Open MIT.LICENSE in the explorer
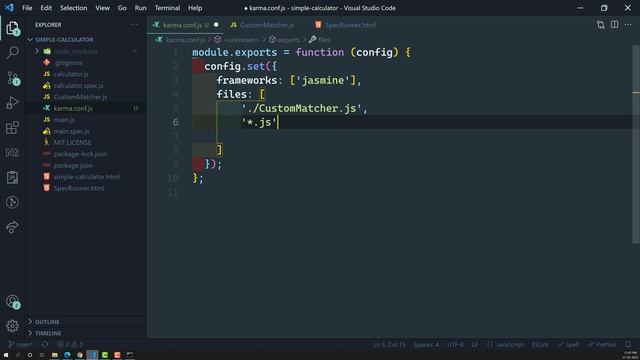Image resolution: width=640 pixels, height=360 pixels. pyautogui.click(x=72, y=142)
